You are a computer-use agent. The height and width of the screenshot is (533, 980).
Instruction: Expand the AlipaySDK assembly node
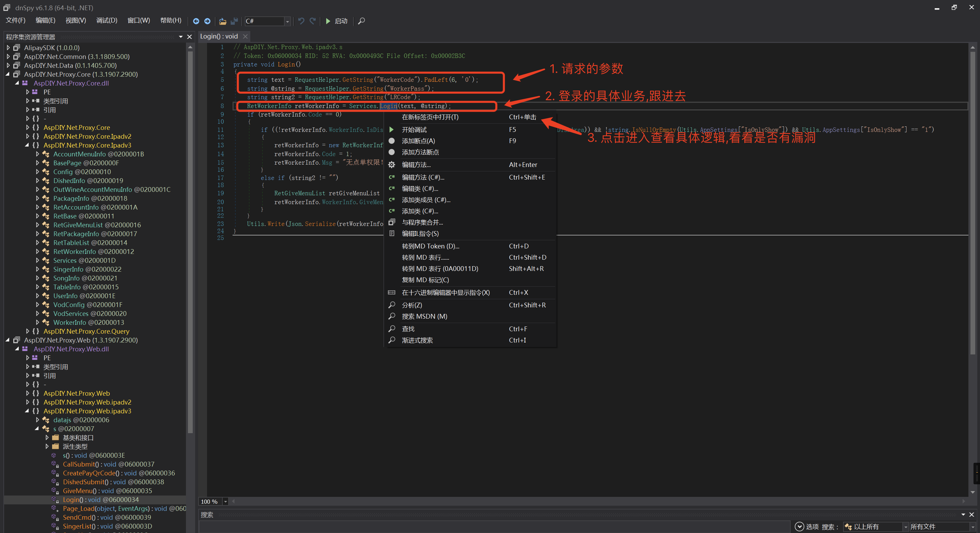pyautogui.click(x=8, y=48)
